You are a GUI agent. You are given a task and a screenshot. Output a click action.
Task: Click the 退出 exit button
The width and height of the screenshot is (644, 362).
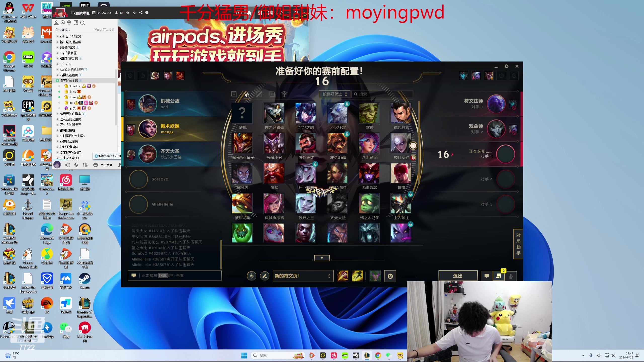point(458,276)
